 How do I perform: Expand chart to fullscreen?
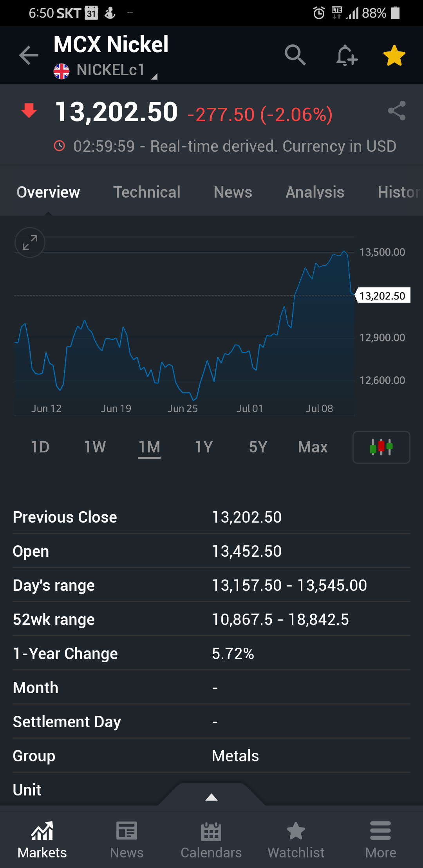30,242
